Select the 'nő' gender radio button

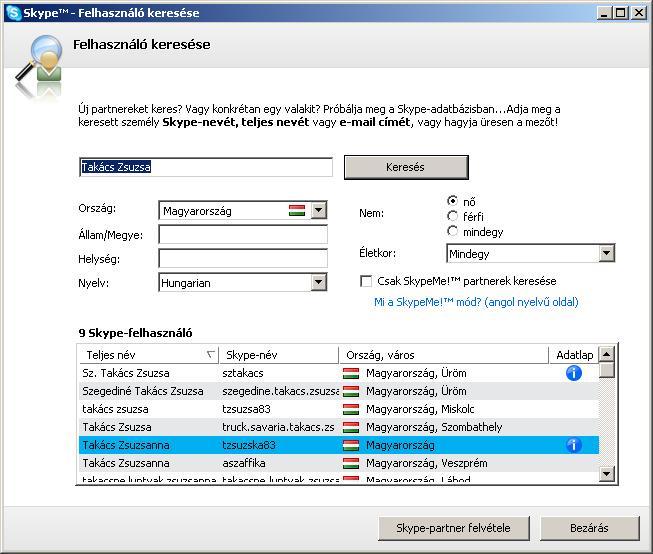click(452, 201)
